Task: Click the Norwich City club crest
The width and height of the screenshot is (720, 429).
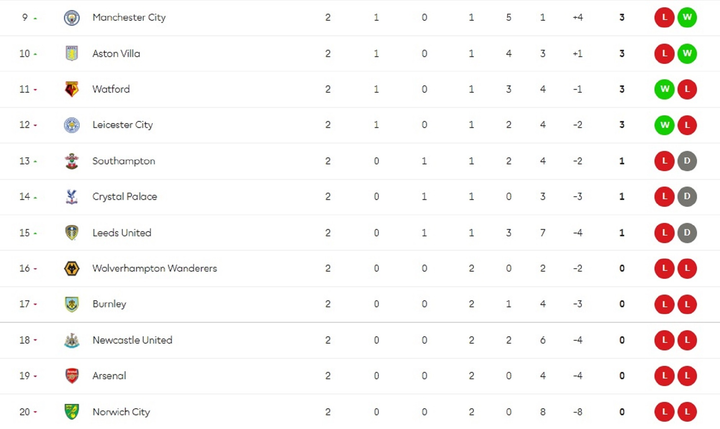Action: pos(72,412)
